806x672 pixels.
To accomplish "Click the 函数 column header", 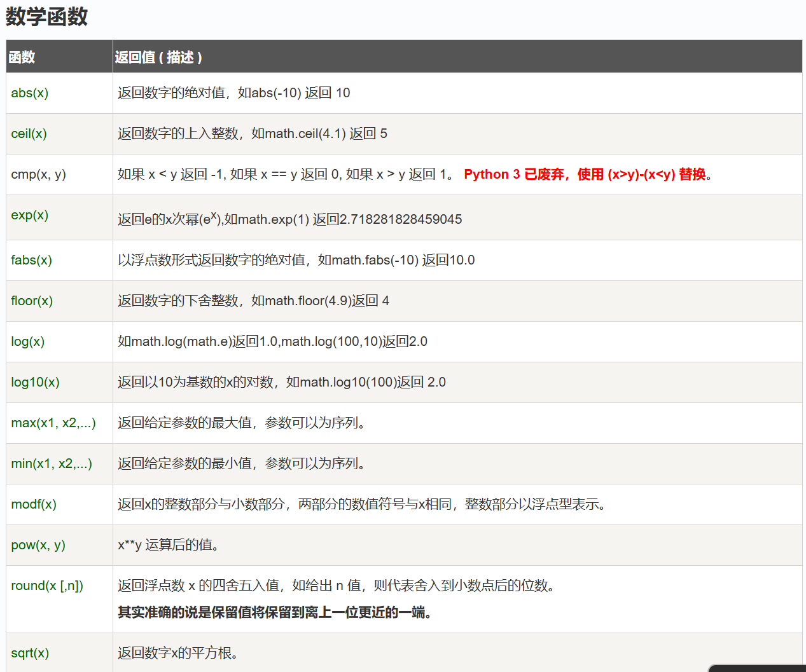I will click(x=22, y=57).
